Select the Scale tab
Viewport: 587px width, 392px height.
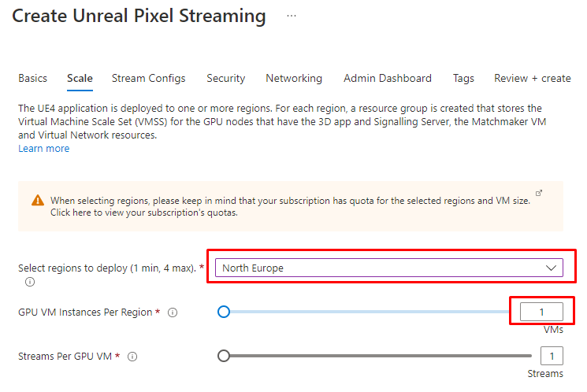click(x=80, y=78)
